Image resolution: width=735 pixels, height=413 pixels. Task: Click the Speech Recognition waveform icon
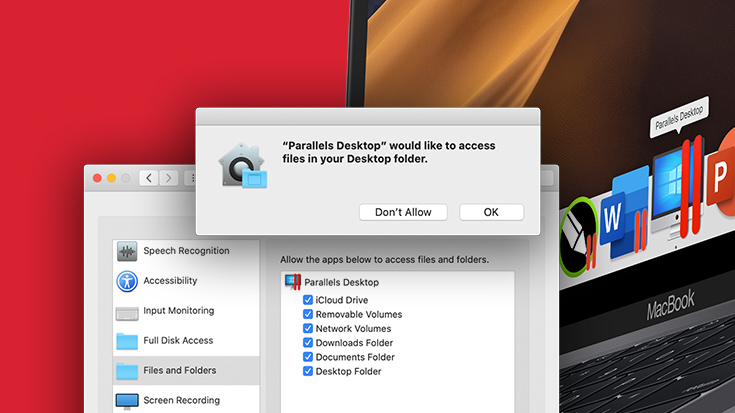[x=127, y=251]
